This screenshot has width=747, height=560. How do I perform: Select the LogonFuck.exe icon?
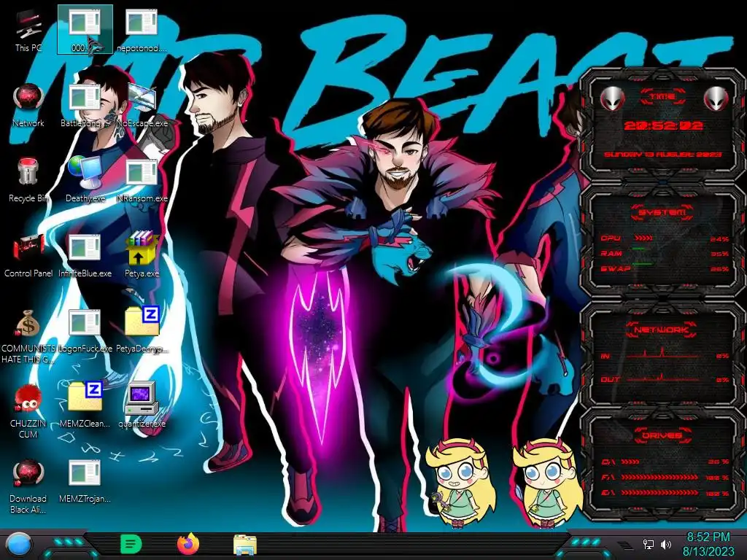[85, 331]
